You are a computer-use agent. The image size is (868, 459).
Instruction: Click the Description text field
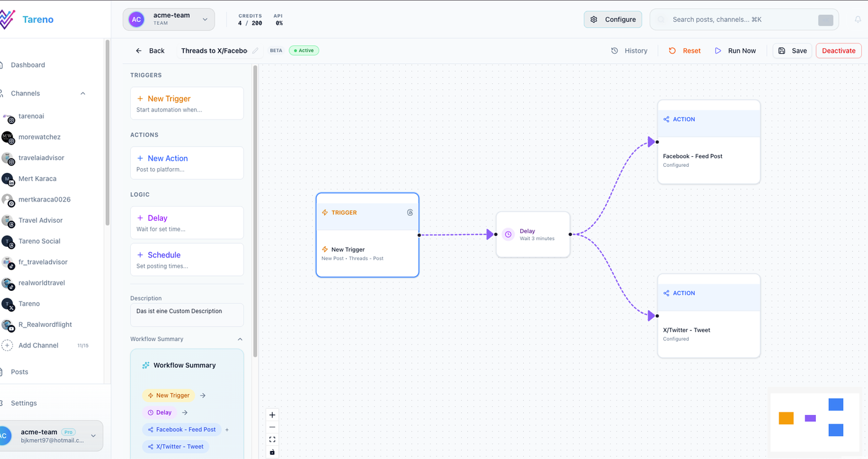(x=187, y=315)
